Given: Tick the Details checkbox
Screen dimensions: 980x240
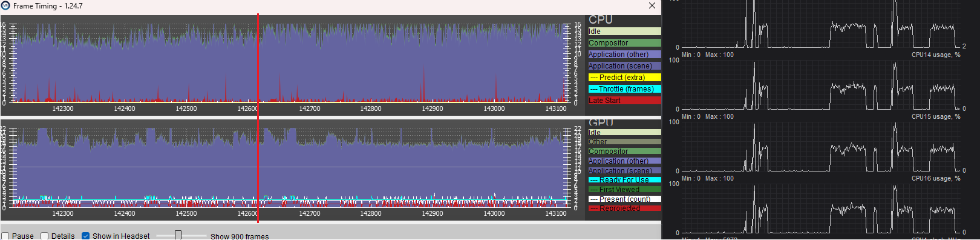Looking at the screenshot, I should pyautogui.click(x=45, y=236).
